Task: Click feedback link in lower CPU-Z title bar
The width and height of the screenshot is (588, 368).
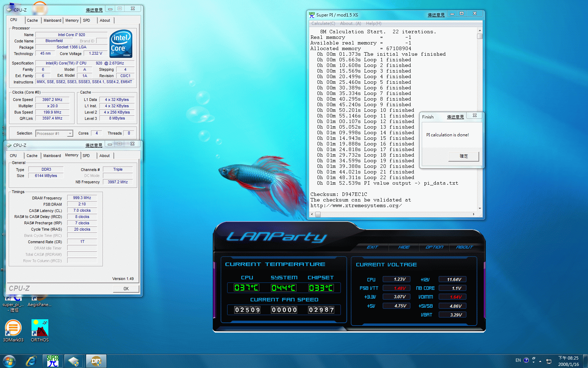Action: pyautogui.click(x=94, y=145)
